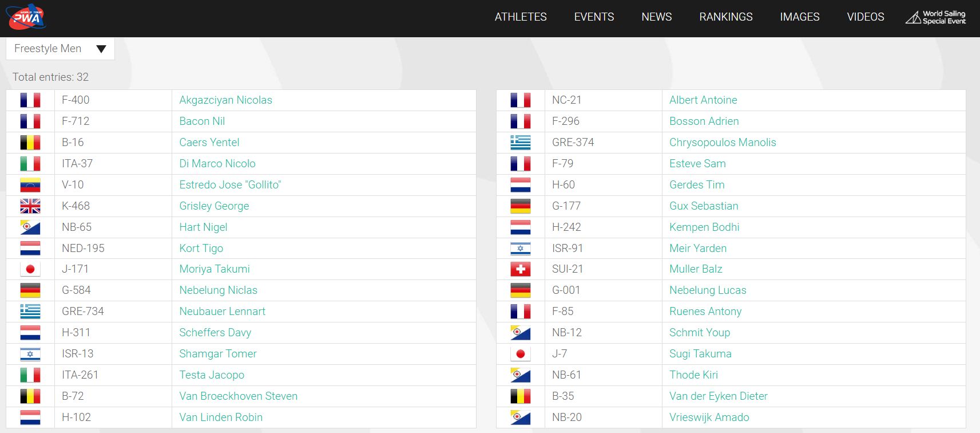Click the Swiss flag next to SUI-21
The height and width of the screenshot is (433, 980).
(521, 269)
